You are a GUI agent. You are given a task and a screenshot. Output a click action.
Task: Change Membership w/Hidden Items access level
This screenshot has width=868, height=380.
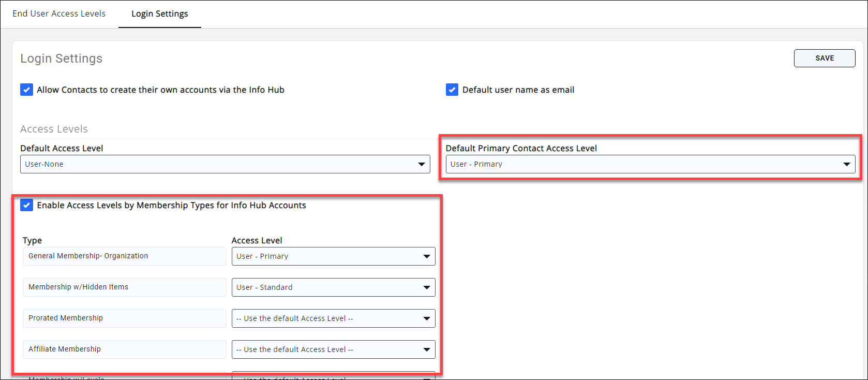tap(333, 287)
